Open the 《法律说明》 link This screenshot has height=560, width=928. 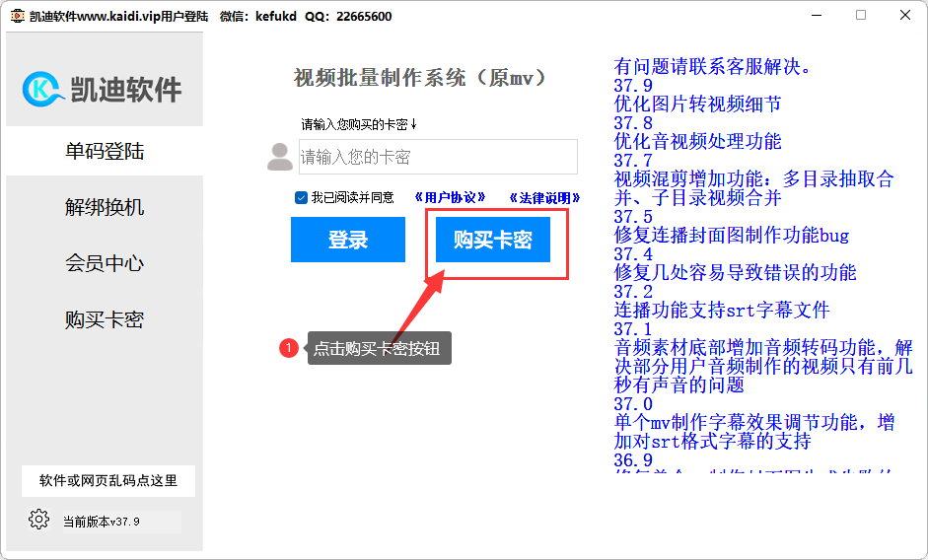click(x=544, y=198)
